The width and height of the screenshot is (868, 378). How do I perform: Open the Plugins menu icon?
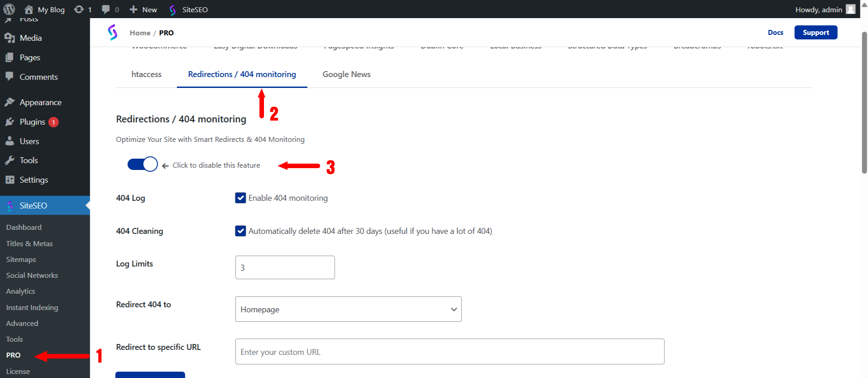coord(10,122)
